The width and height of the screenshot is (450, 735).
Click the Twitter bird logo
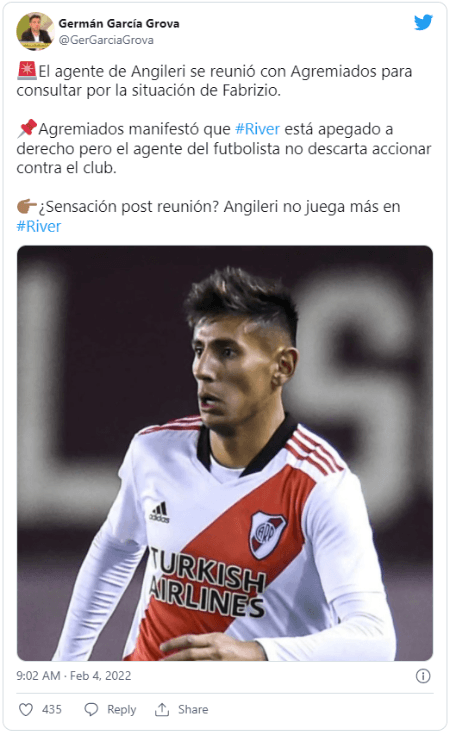click(x=423, y=22)
